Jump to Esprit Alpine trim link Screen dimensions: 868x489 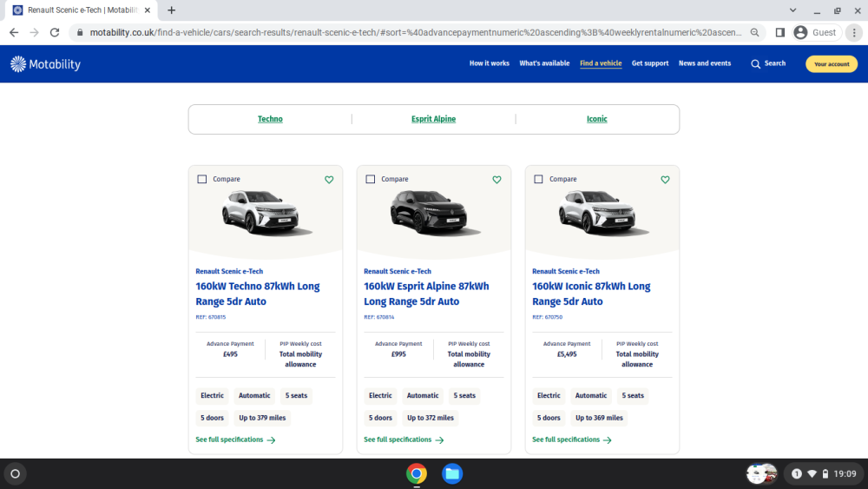433,119
